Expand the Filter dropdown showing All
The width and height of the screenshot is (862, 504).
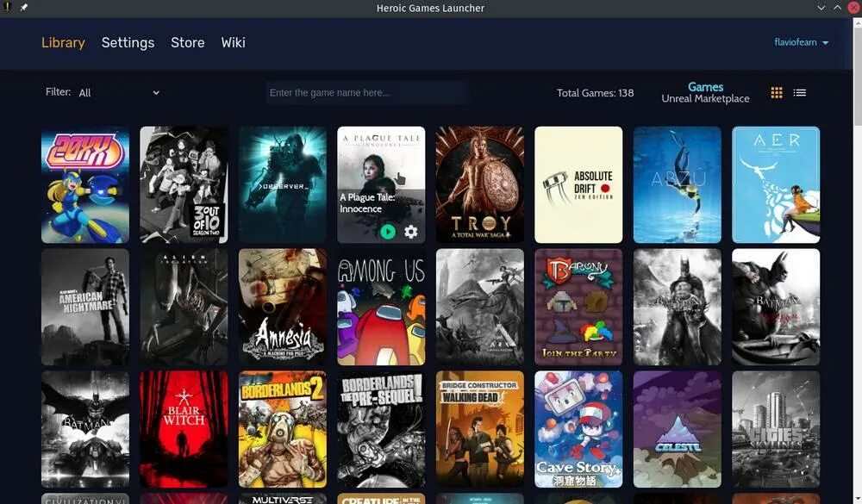(118, 92)
